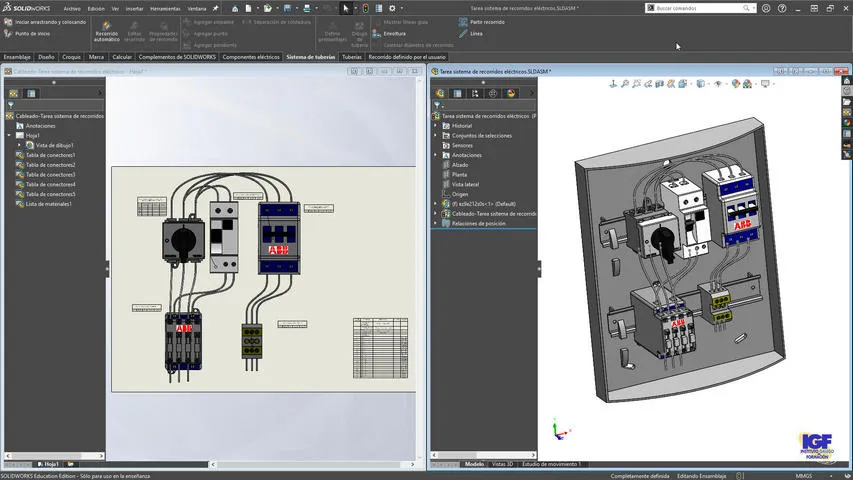
Task: Open Estudio de movimiento 1 tab
Action: tap(552, 464)
